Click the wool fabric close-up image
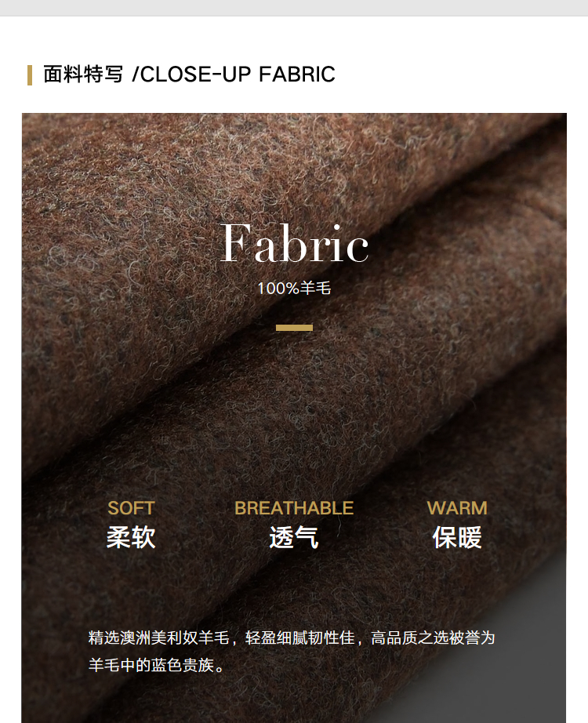588x723 pixels. tap(294, 418)
